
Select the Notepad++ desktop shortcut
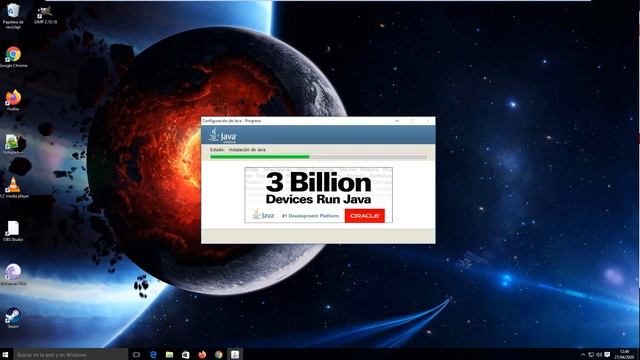[13, 144]
